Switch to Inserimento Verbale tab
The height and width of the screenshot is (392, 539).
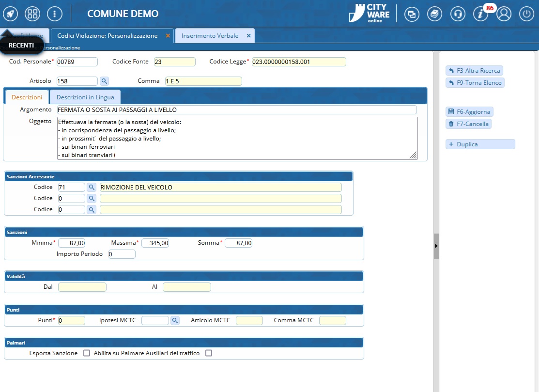click(210, 36)
